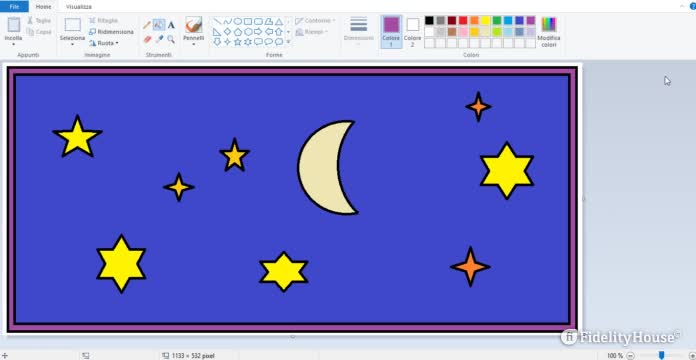Choose the five-point star shape
The image size is (696, 360).
(237, 42)
